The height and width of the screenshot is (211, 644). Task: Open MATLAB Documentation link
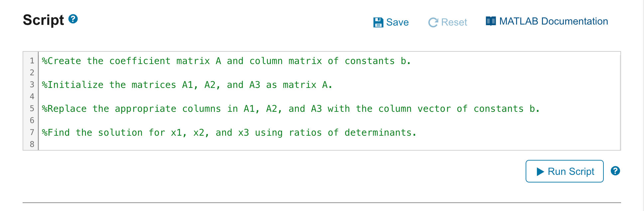[x=553, y=21]
